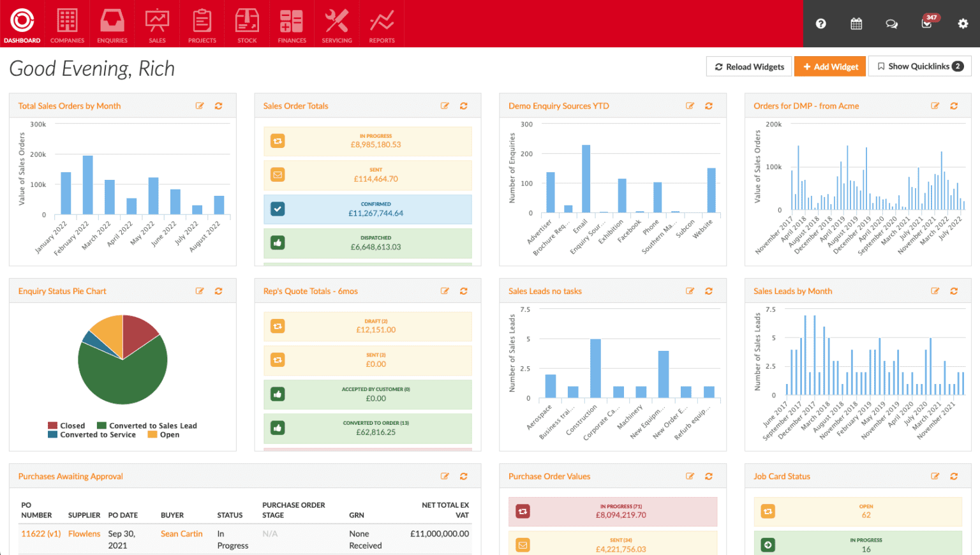The width and height of the screenshot is (980, 555).
Task: Edit the Demo Enquiry Sources YTD widget
Action: 690,105
